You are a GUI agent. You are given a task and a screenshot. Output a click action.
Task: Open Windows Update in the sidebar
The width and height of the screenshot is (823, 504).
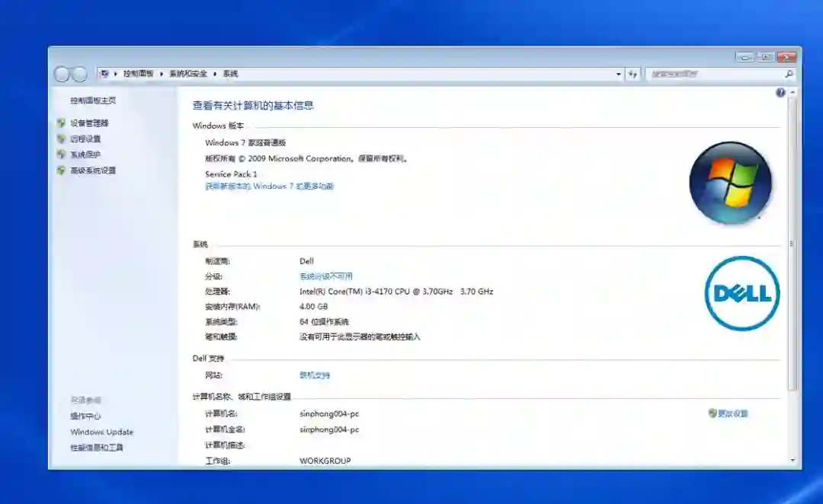102,432
